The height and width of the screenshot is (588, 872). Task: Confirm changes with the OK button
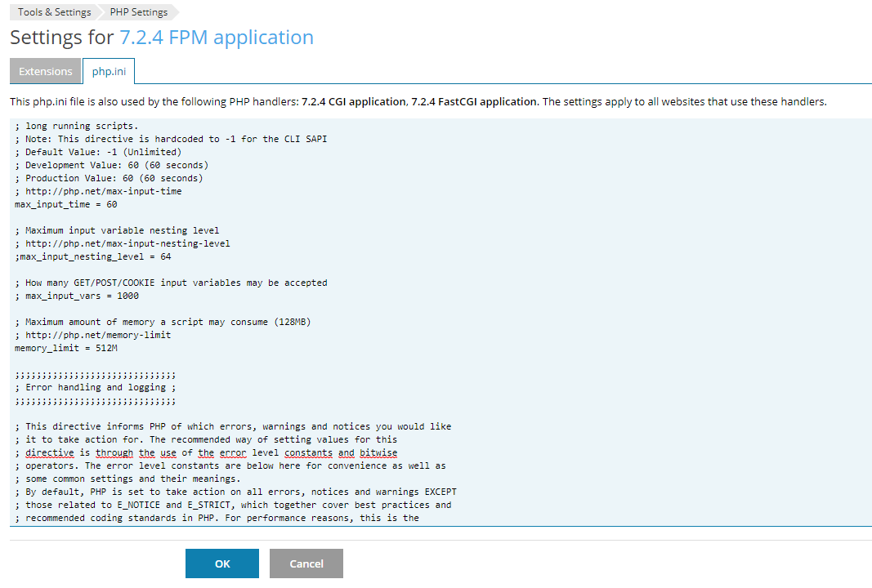pyautogui.click(x=222, y=563)
